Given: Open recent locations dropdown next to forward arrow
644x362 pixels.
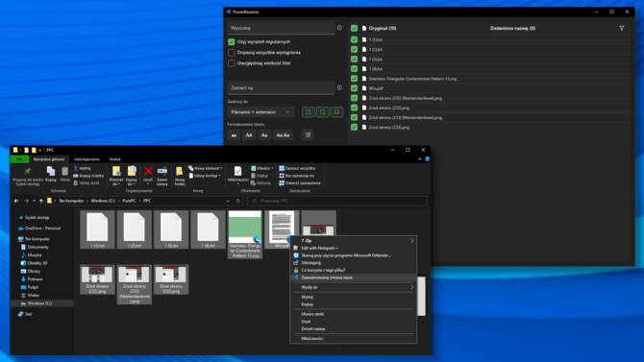Looking at the screenshot, I should pos(34,201).
